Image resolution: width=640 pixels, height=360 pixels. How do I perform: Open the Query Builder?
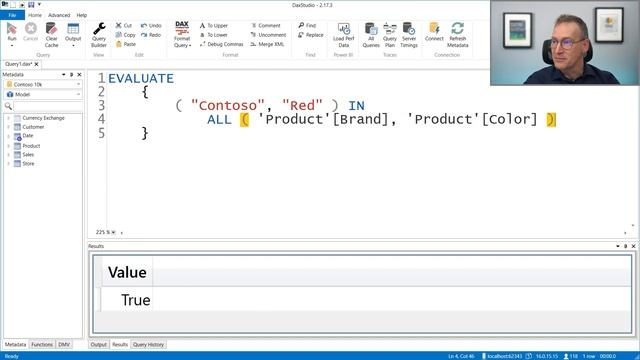[x=99, y=35]
